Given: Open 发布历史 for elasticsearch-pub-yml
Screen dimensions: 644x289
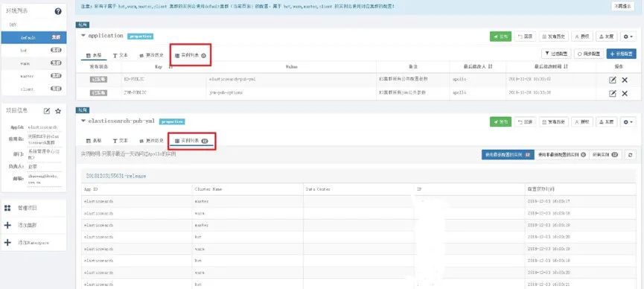Looking at the screenshot, I should click(x=554, y=121).
